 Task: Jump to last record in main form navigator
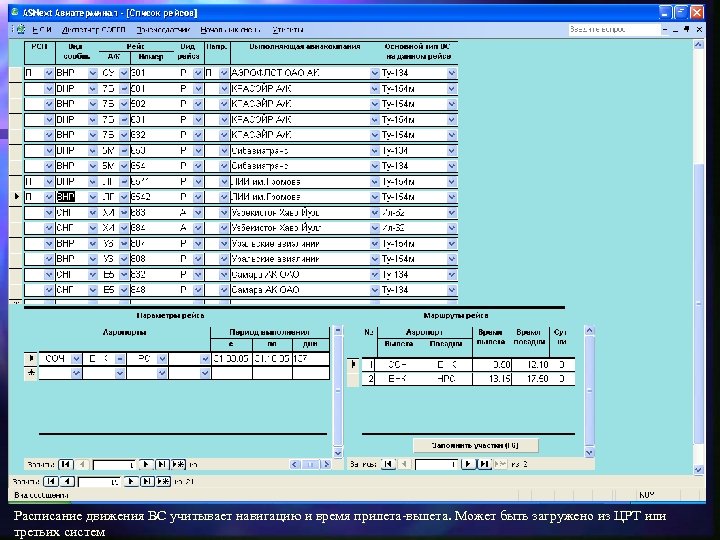147,482
